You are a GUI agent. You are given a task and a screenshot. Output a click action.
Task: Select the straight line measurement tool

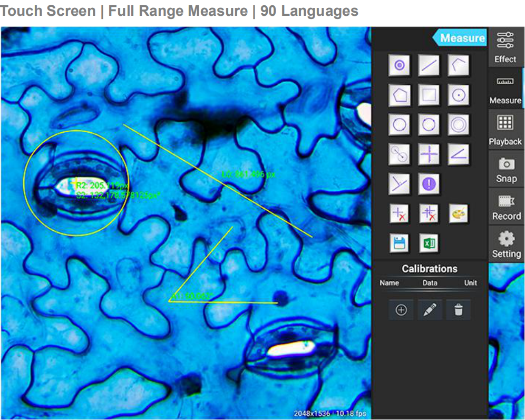click(x=429, y=65)
